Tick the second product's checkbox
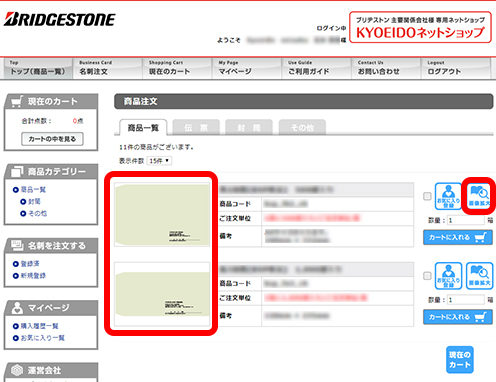Screen dimensions: 496x382 427,276
